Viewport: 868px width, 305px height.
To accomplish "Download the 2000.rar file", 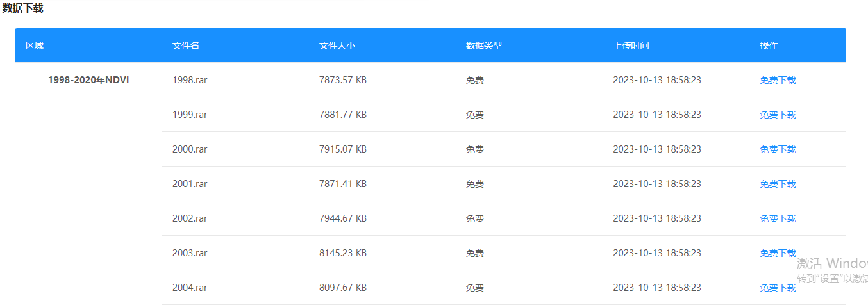I will click(x=778, y=149).
